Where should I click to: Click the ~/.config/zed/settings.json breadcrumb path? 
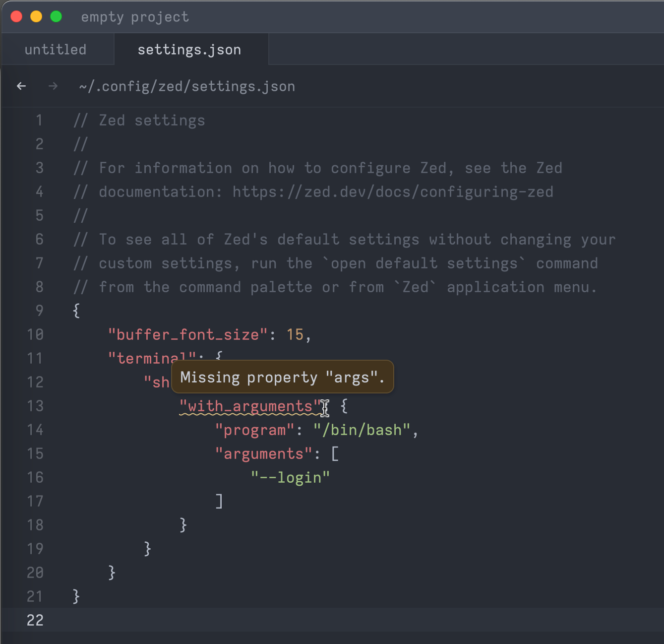coord(187,86)
